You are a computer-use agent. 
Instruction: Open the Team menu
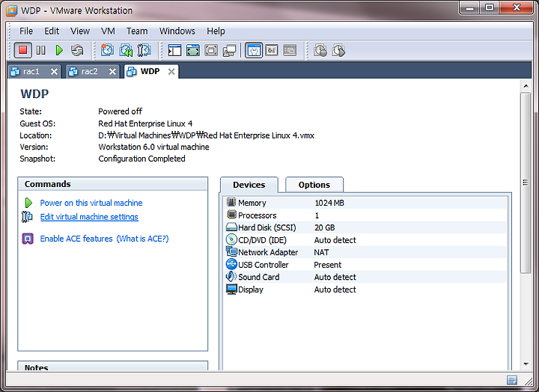click(137, 31)
